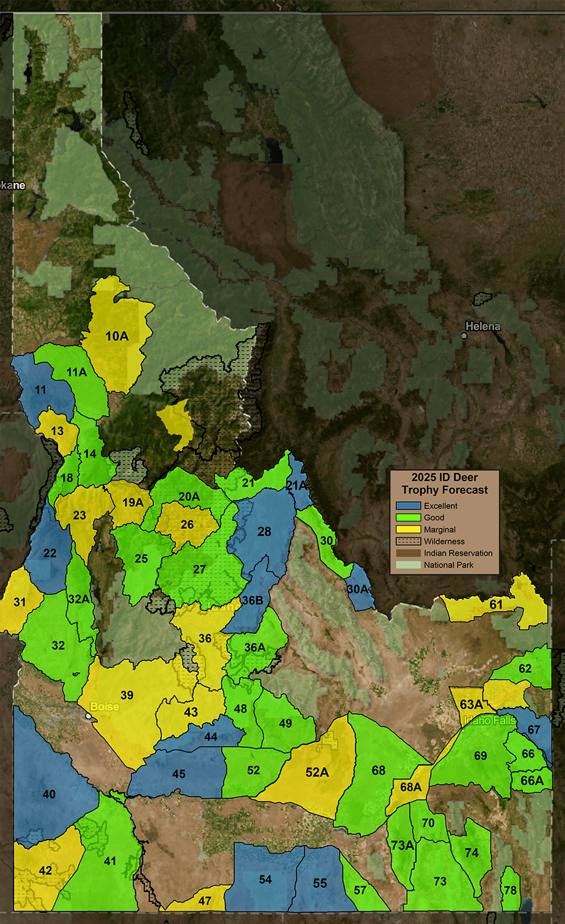Select hunting unit 11A
This screenshot has height=924, width=565.
(77, 372)
